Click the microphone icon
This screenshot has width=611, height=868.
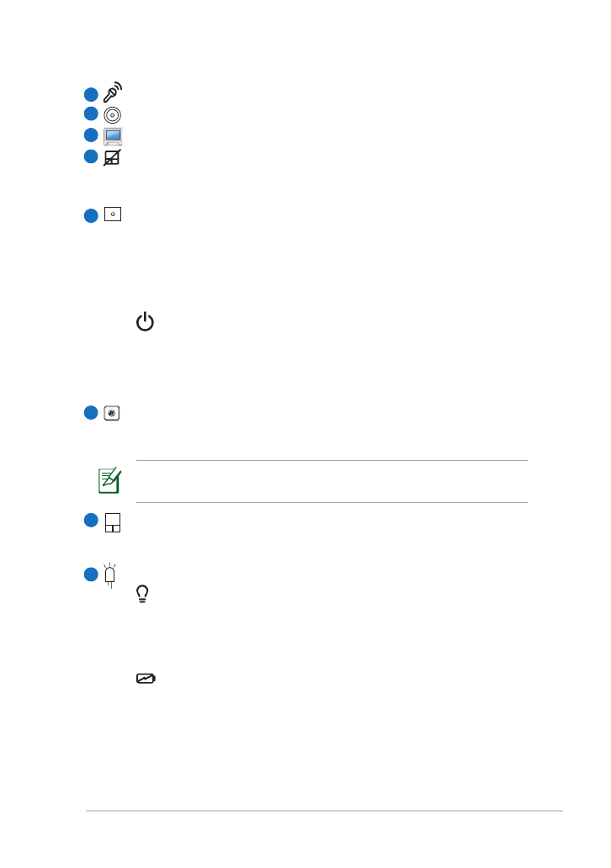(x=113, y=93)
